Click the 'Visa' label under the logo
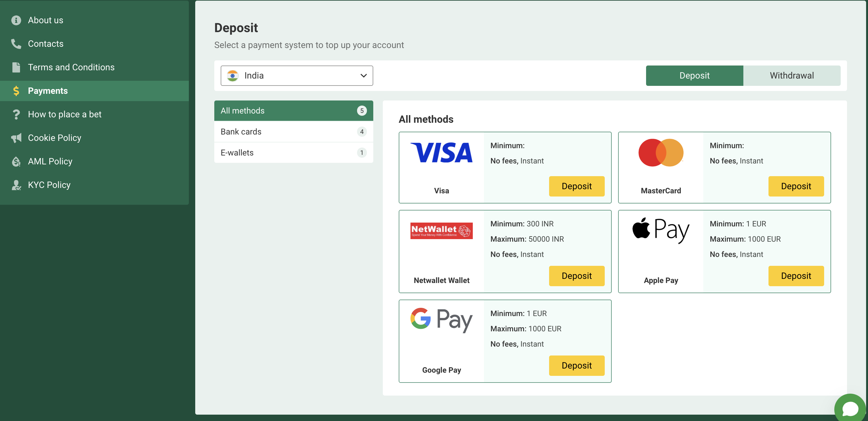 coord(441,191)
